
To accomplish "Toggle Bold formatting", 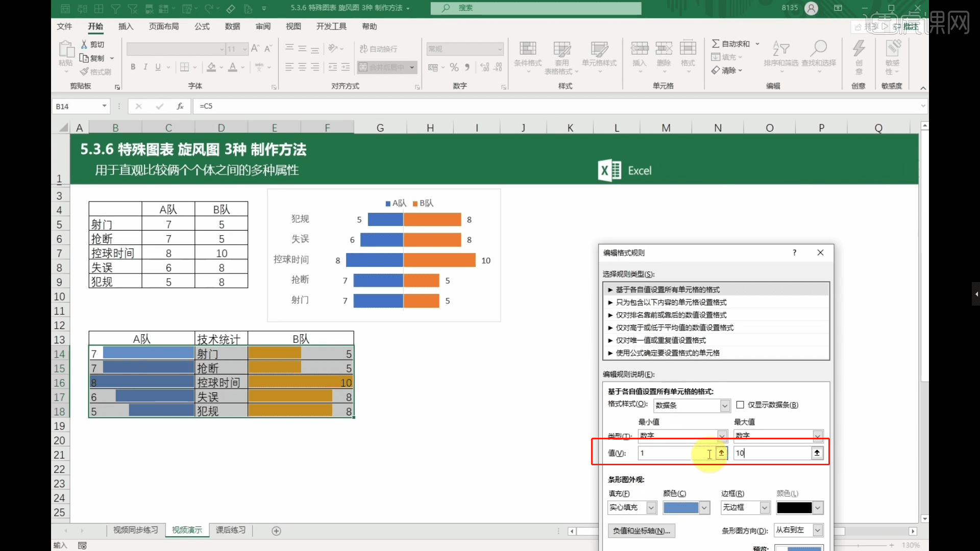I will pos(133,67).
